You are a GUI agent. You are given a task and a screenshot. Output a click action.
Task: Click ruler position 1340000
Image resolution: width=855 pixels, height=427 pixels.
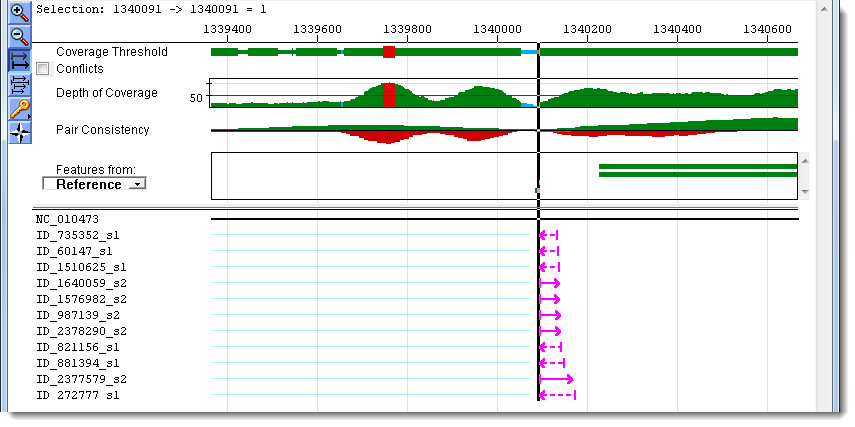tap(497, 28)
